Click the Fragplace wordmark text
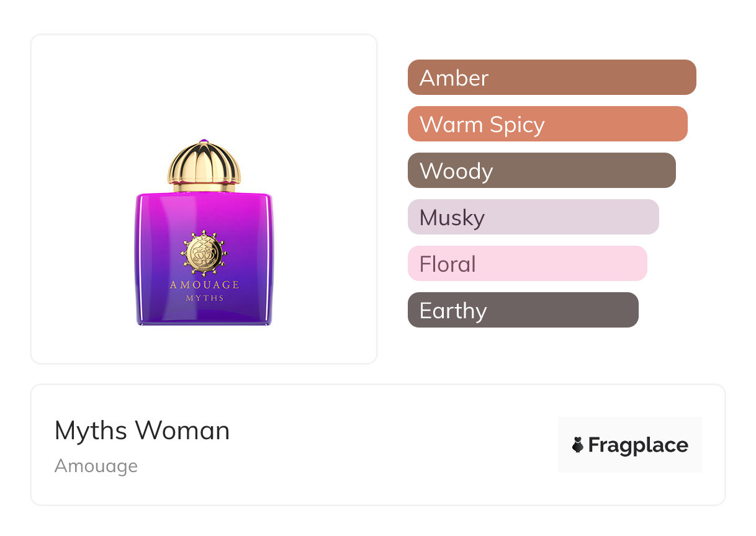The image size is (756, 536). click(638, 445)
